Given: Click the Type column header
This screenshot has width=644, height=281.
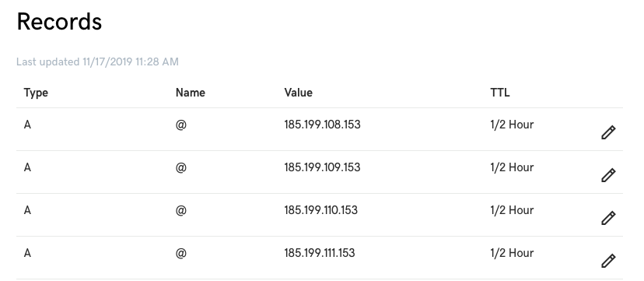Looking at the screenshot, I should point(36,93).
